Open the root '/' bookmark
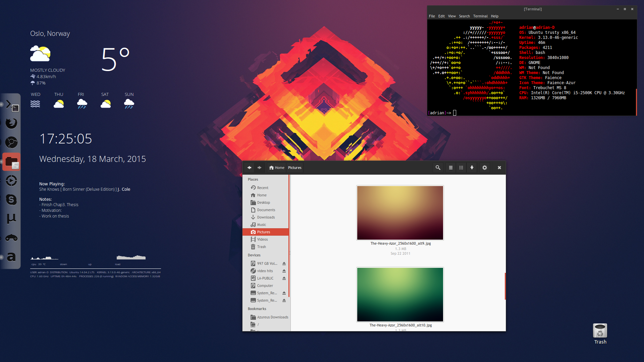This screenshot has height=362, width=644. point(266,324)
